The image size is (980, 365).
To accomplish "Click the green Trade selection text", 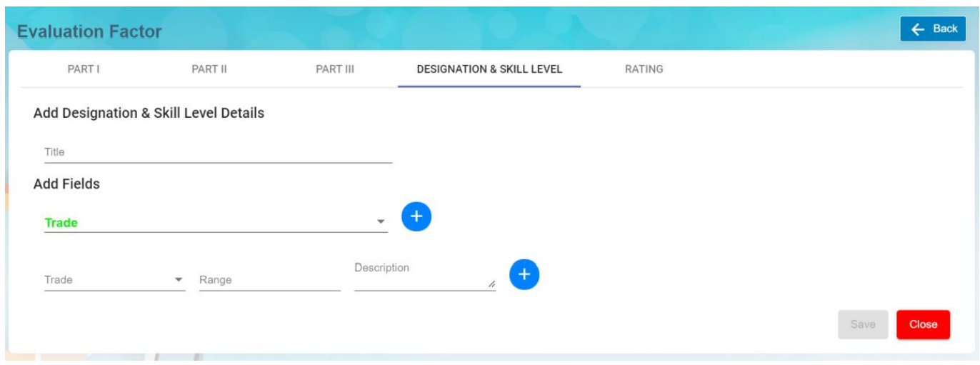I will (61, 223).
